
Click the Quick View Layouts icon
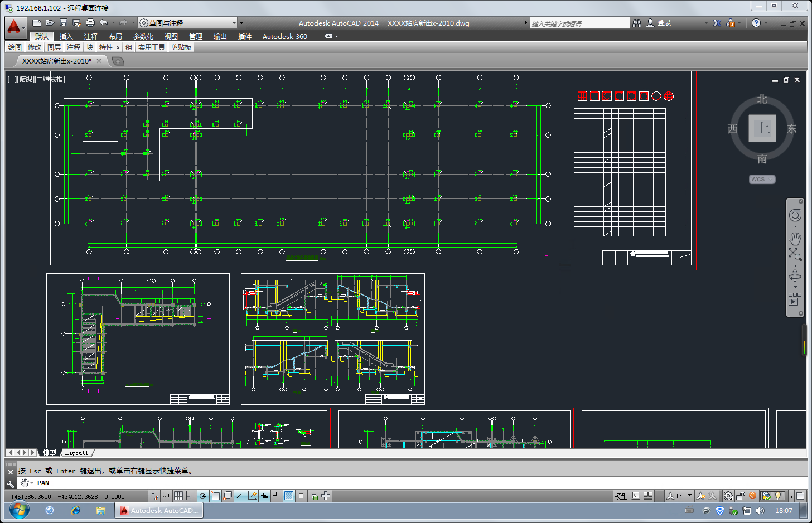pyautogui.click(x=636, y=496)
